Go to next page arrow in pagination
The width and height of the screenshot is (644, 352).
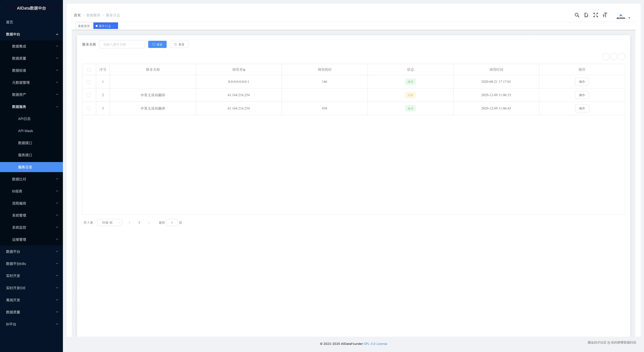149,223
